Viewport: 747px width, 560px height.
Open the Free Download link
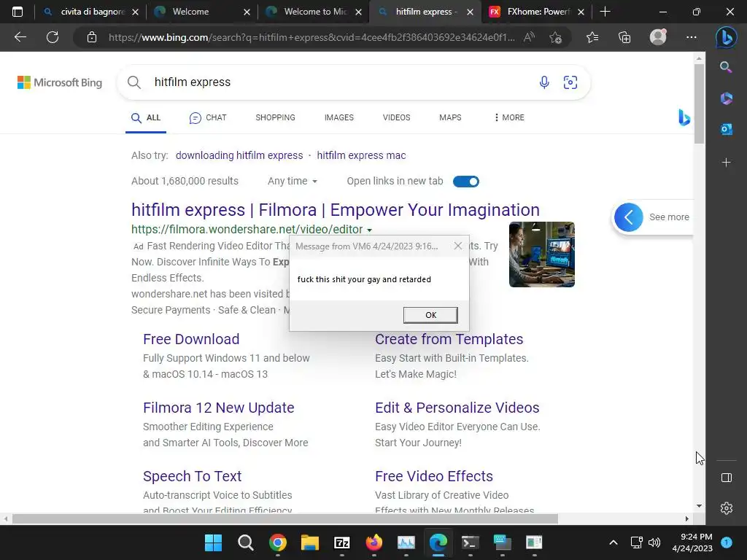[191, 339]
